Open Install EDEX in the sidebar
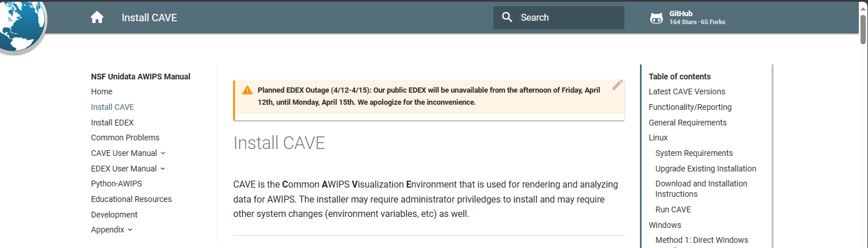This screenshot has width=868, height=248. (112, 123)
